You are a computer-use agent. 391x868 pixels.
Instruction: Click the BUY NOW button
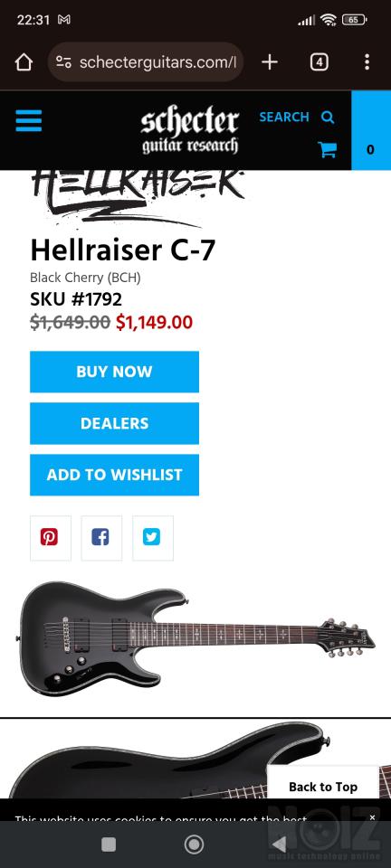(114, 372)
